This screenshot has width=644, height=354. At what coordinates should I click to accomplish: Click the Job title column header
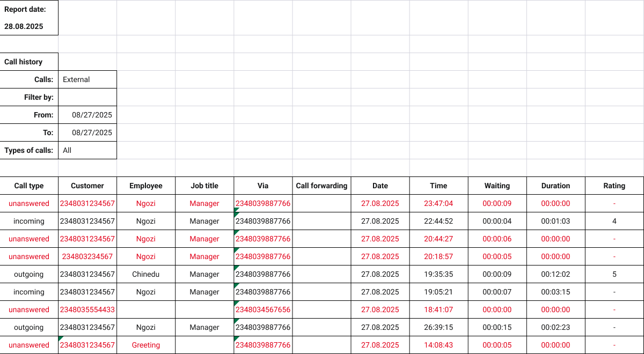[204, 186]
